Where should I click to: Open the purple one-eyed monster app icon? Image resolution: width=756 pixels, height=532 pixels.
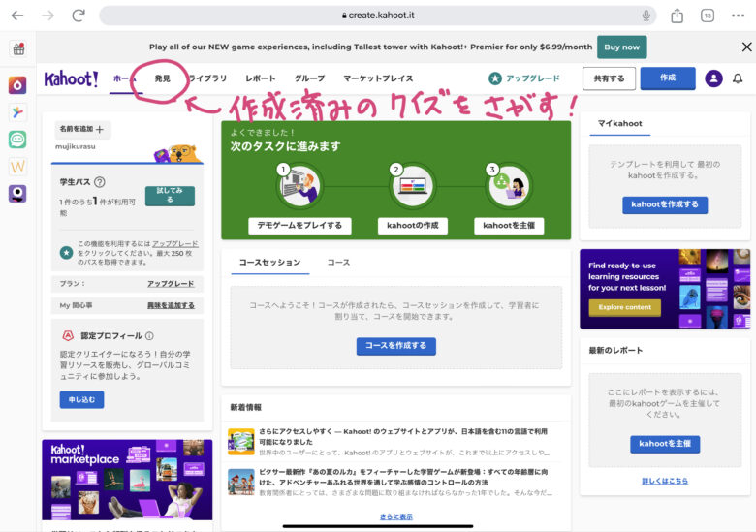point(17,194)
